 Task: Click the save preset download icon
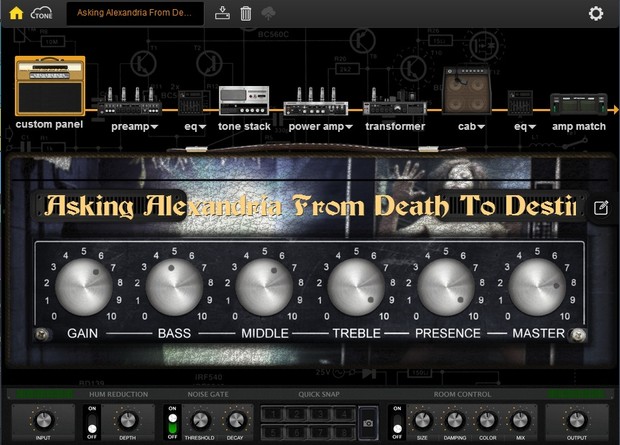click(222, 13)
